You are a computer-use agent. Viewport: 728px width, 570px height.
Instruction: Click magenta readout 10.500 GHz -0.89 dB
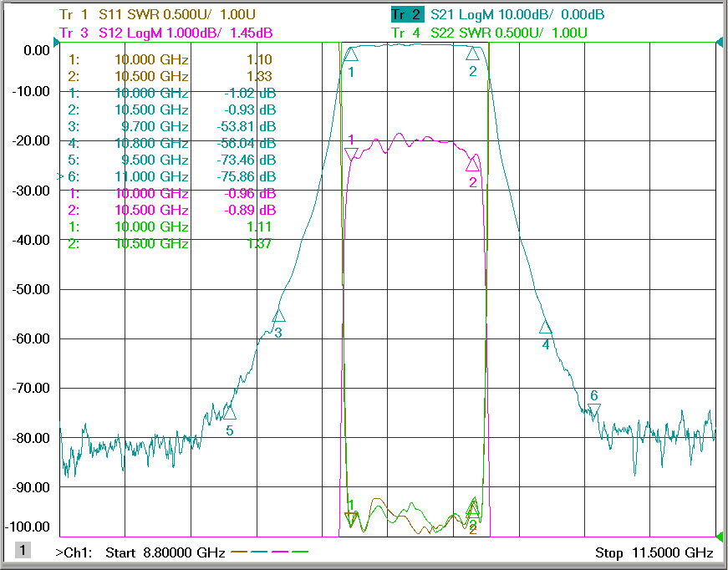[172, 211]
